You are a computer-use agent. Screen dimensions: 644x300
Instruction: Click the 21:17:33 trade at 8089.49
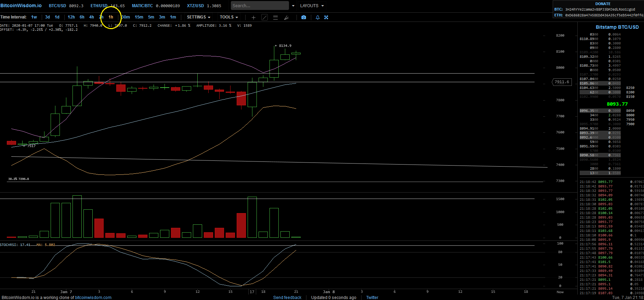[x=612, y=271]
